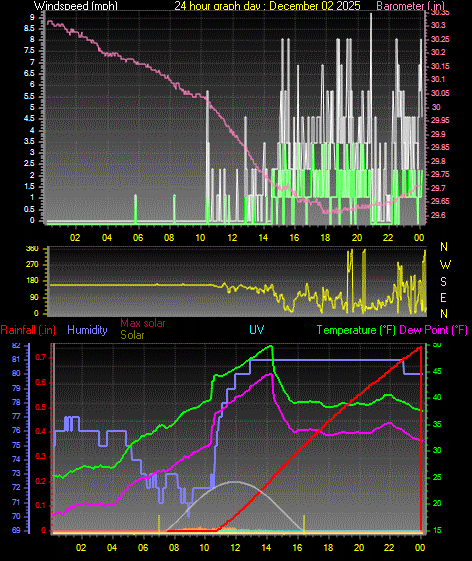Image resolution: width=472 pixels, height=561 pixels.
Task: Click hour "10" on windspeed graph time axis
Action: [200, 238]
